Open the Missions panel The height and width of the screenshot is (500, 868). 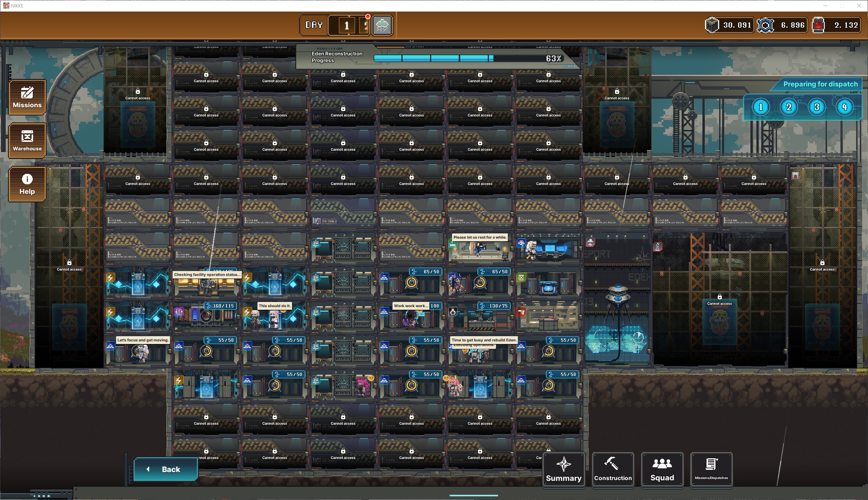(x=27, y=97)
